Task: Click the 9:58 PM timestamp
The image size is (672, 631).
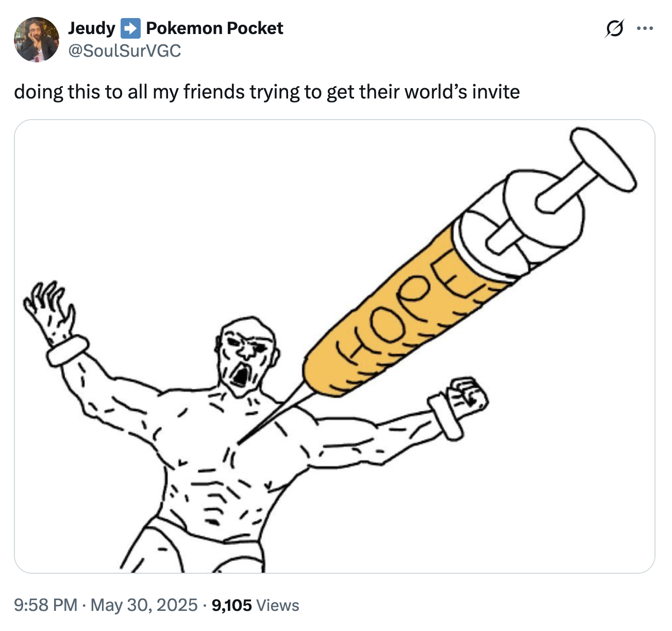Action: 46,605
